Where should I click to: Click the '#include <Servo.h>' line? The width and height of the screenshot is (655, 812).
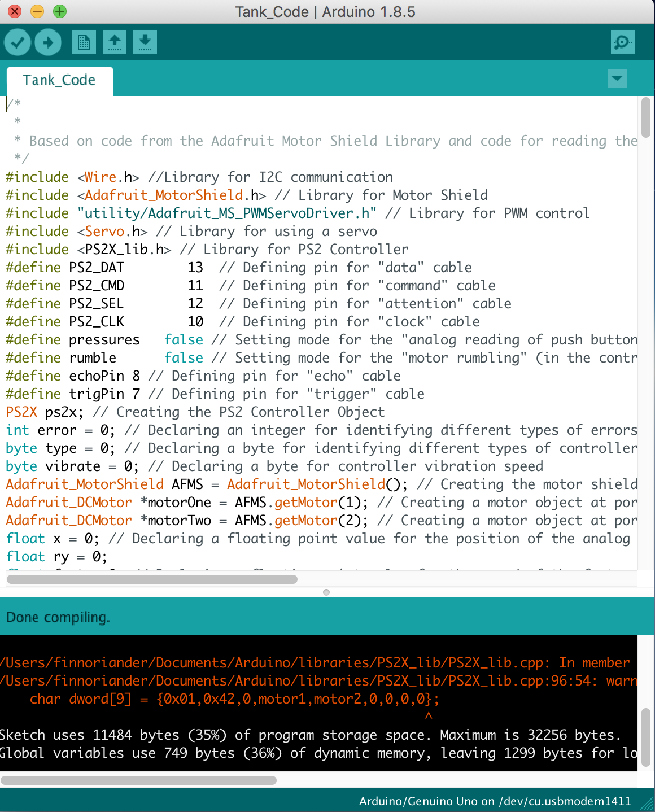(191, 232)
